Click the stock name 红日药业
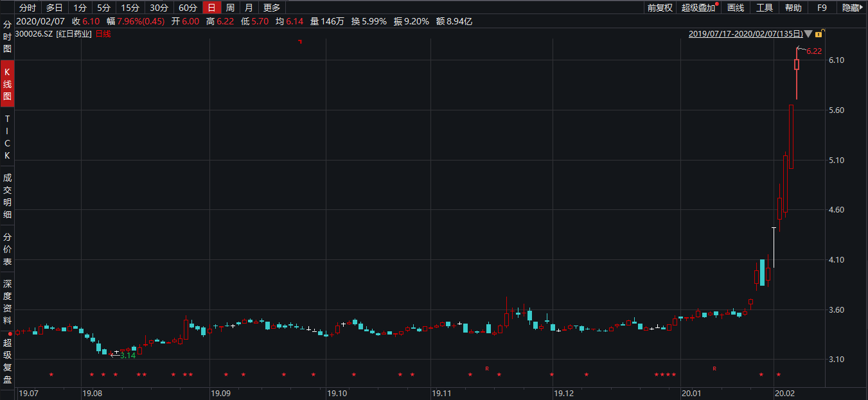Screen dimensions: 868x400 point(75,34)
